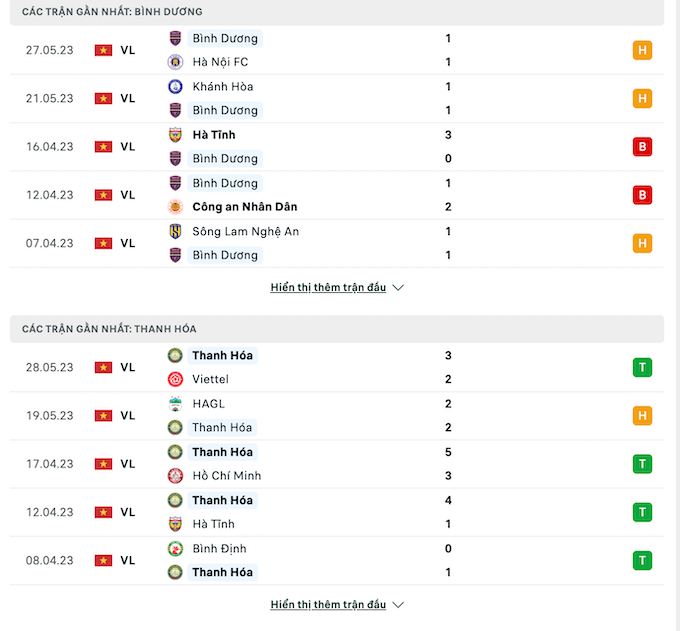Click the 'Các trận gần nhất: Thanh Hóa' header
Viewport: 680px width, 631px height.
(x=110, y=329)
